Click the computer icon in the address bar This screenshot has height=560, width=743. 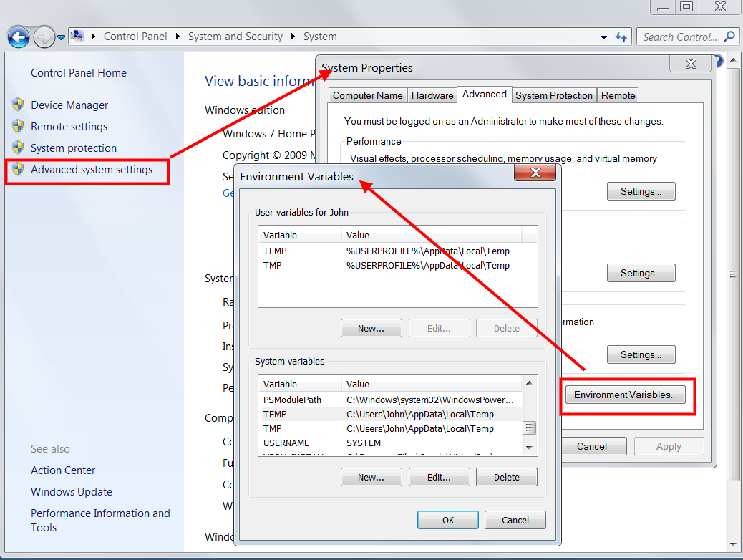(x=77, y=36)
